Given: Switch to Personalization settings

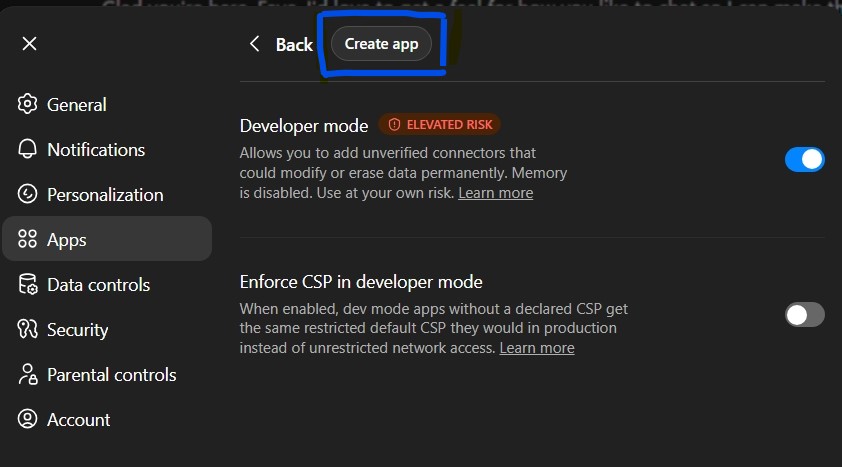Looking at the screenshot, I should (x=107, y=194).
